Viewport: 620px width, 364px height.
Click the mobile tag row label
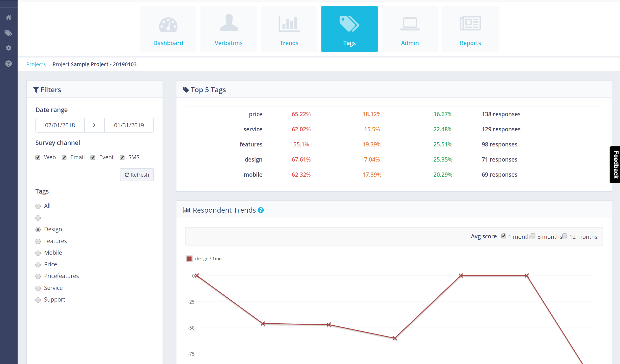(x=253, y=175)
